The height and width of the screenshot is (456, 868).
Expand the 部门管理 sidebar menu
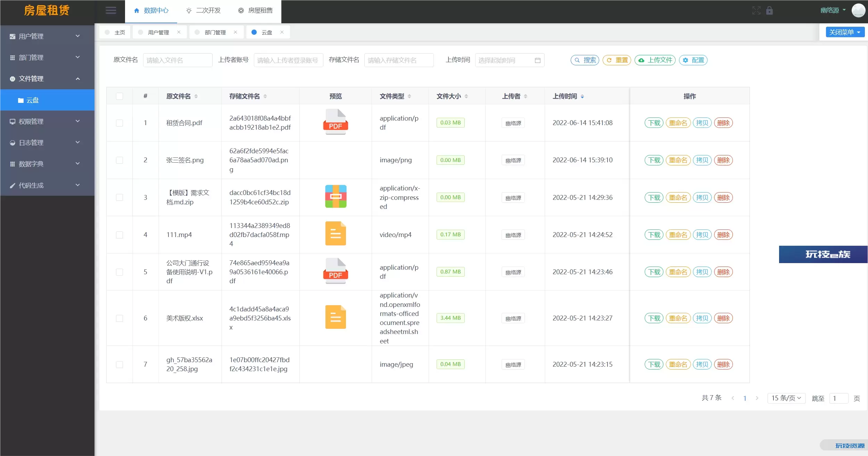(x=47, y=57)
